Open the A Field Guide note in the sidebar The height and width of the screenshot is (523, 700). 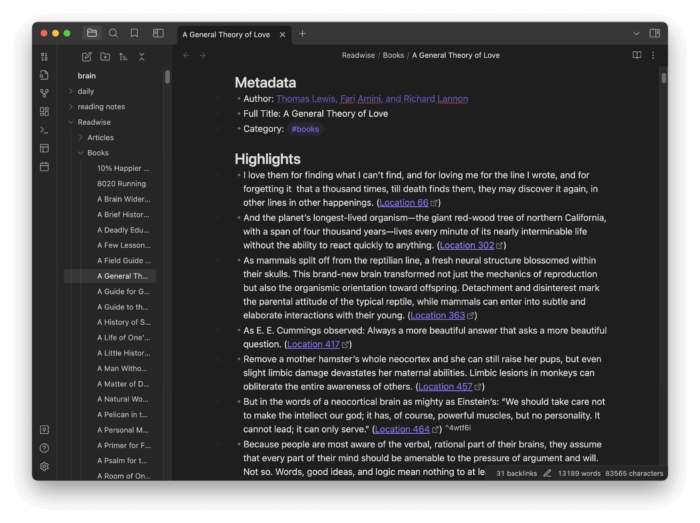123,260
